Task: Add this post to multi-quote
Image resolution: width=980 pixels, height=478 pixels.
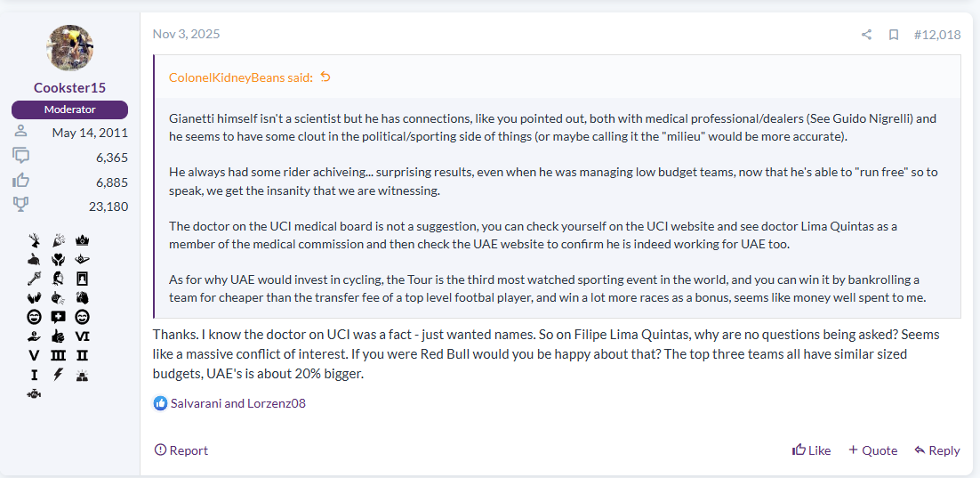Action: [872, 450]
